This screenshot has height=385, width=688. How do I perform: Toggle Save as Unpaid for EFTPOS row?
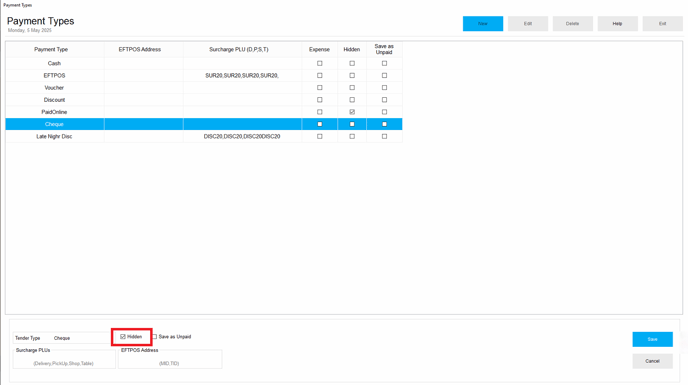pos(384,76)
